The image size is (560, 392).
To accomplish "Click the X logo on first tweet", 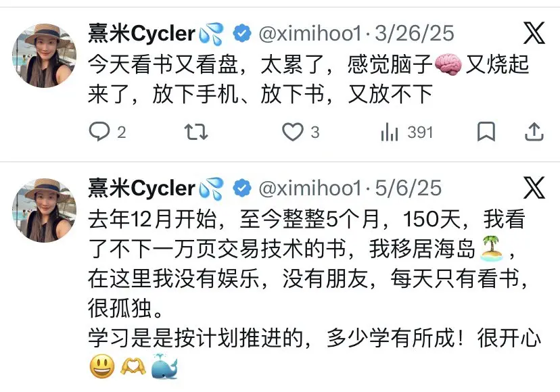I will [534, 33].
